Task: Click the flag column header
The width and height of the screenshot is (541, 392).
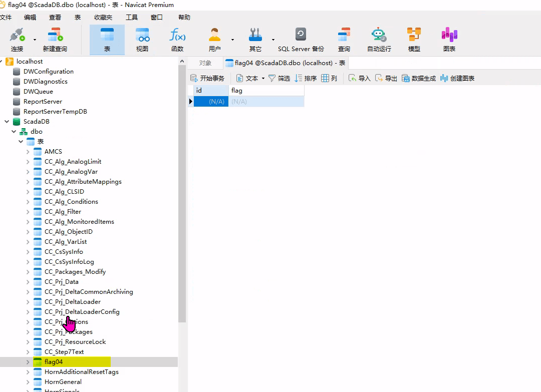Action: pyautogui.click(x=265, y=91)
